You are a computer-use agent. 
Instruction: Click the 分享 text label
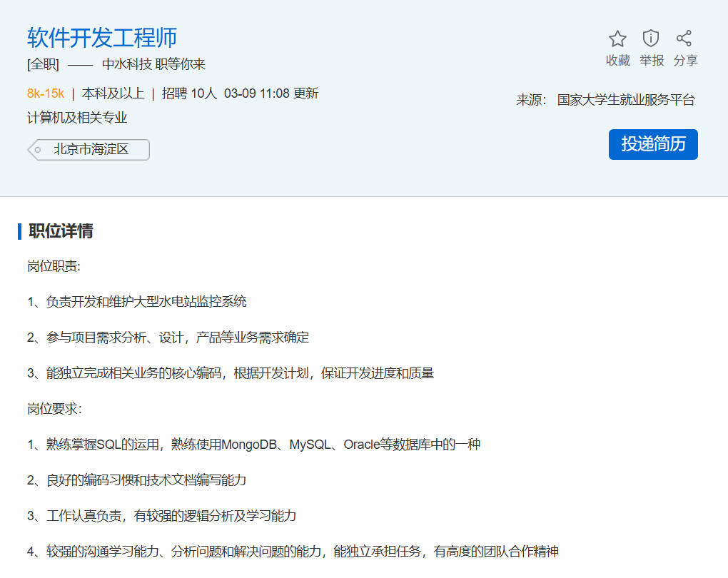pos(685,61)
